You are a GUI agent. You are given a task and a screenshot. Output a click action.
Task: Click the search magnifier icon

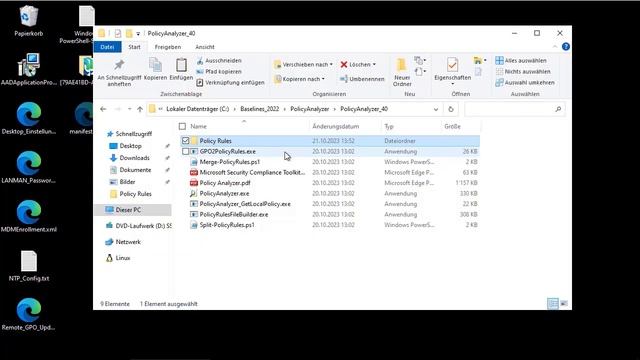coord(558,109)
